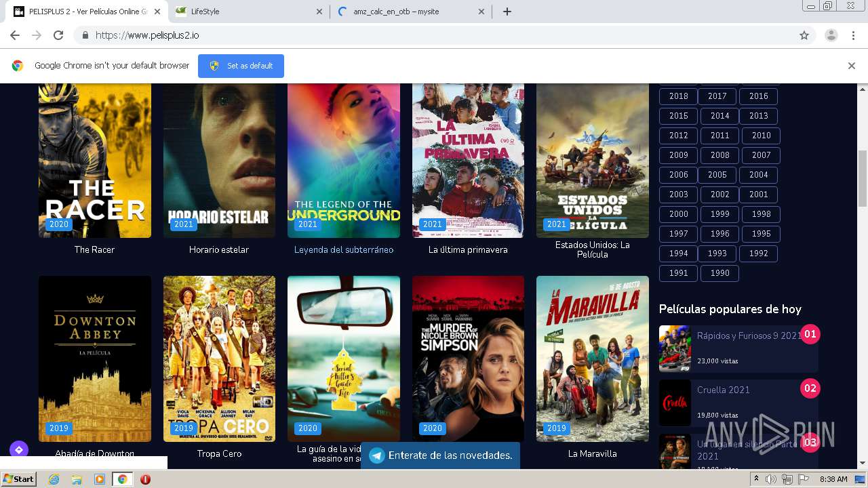Close the amz_calc_en_otb tab
The height and width of the screenshot is (488, 868).
tap(481, 12)
